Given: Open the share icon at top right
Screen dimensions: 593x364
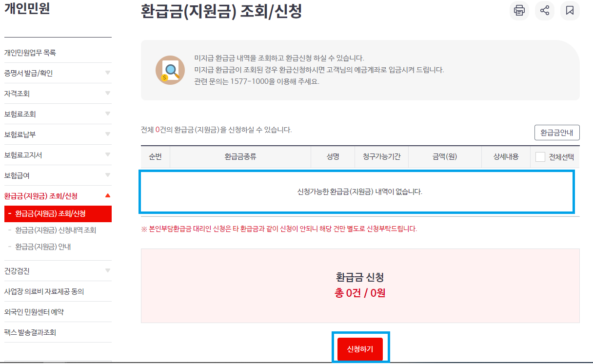Looking at the screenshot, I should coord(545,11).
